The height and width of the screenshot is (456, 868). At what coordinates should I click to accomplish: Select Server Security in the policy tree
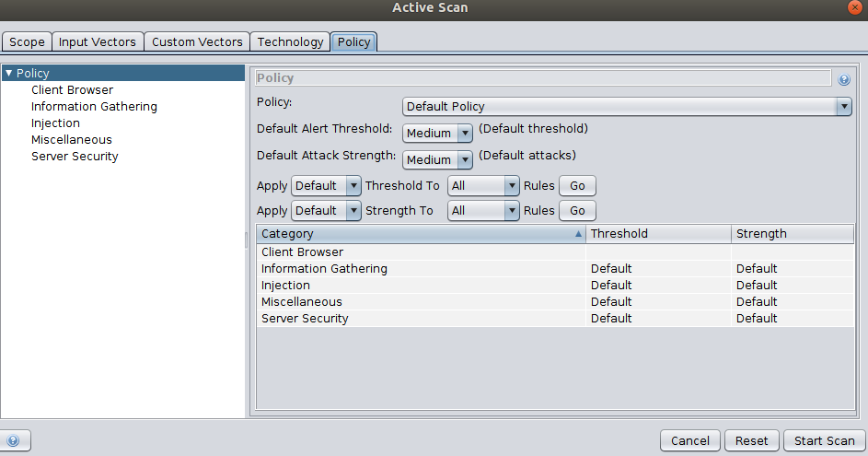[75, 157]
